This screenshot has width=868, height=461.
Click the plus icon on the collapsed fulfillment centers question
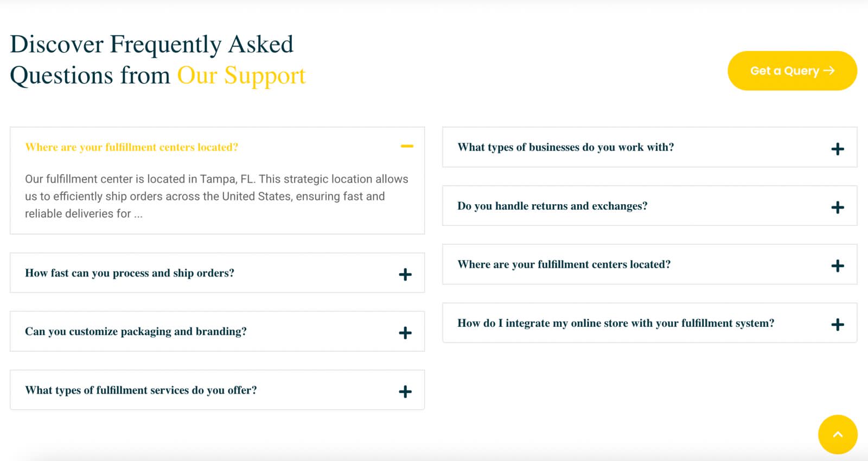(x=838, y=266)
